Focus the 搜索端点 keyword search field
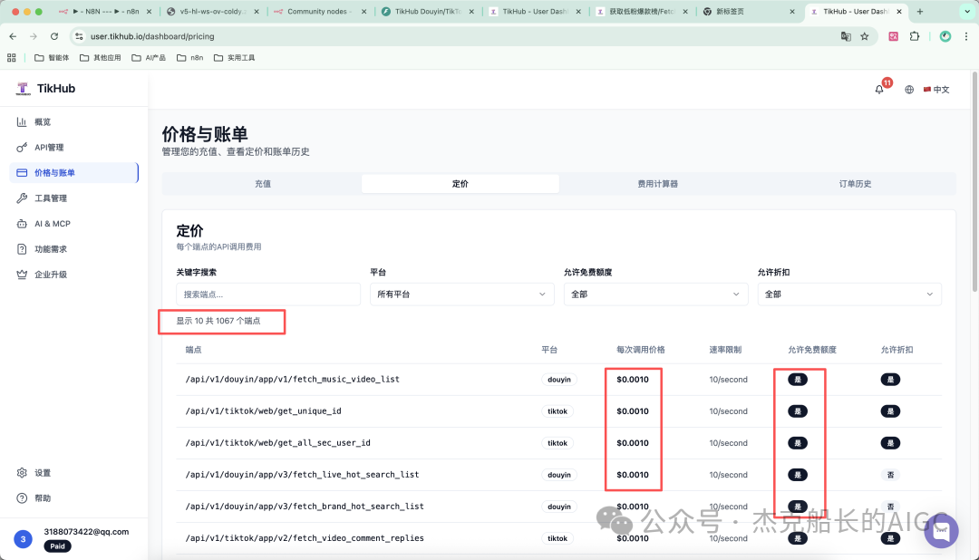 [268, 294]
